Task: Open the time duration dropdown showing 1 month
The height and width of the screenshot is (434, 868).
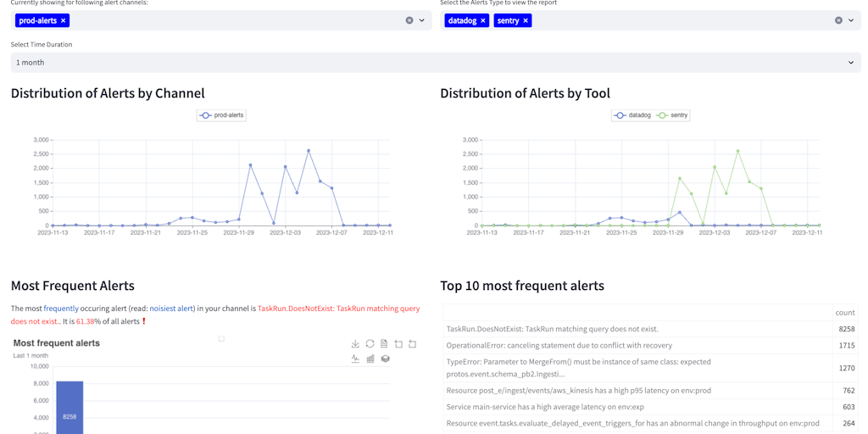Action: tap(434, 63)
